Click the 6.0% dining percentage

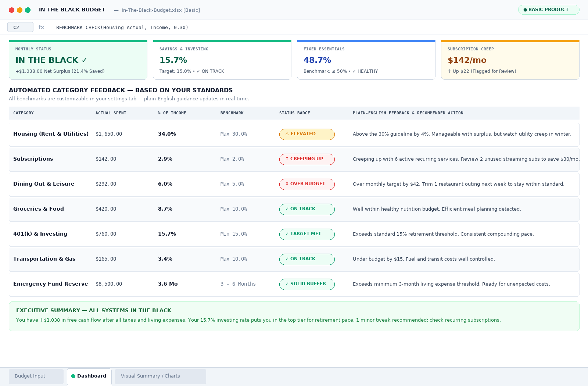(x=165, y=184)
